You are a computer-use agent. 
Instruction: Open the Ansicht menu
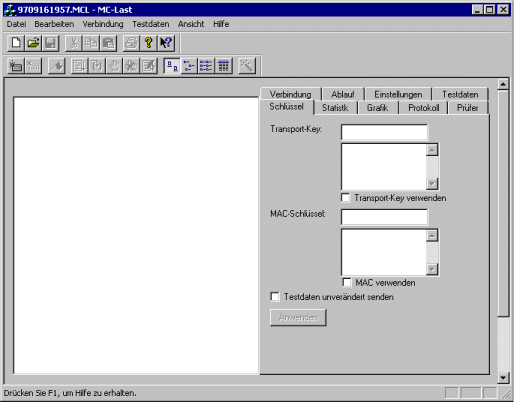(x=191, y=24)
